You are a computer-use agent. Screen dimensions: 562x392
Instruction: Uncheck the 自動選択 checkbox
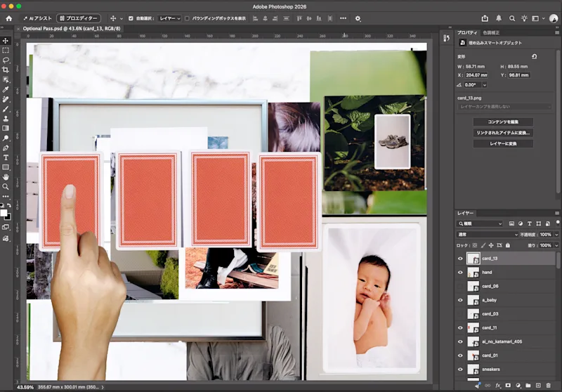coord(131,18)
